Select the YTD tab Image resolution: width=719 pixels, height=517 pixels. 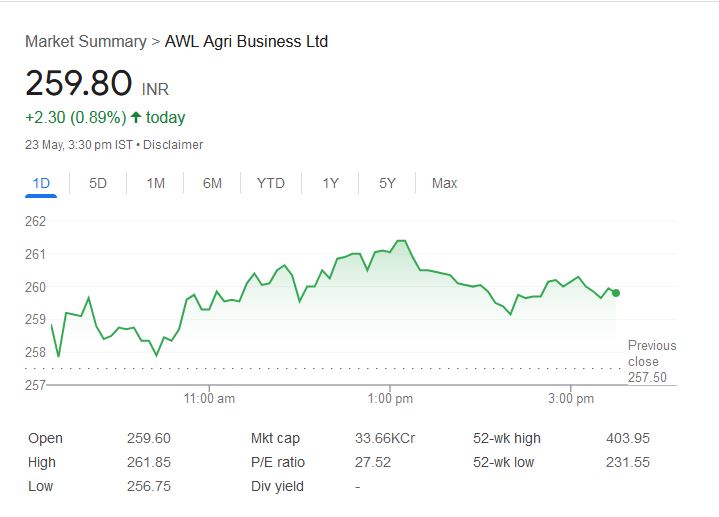270,183
